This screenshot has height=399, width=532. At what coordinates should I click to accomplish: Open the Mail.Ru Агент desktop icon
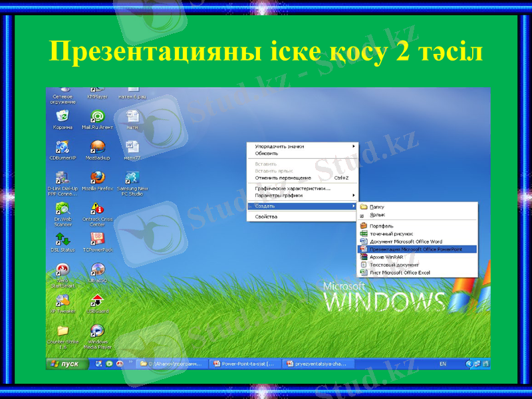click(x=97, y=117)
